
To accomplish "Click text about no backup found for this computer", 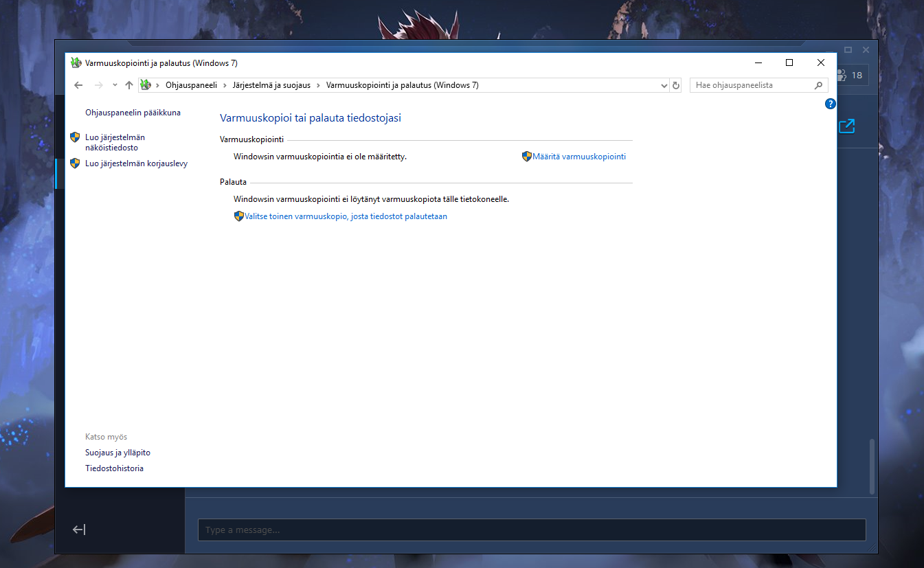I will 371,199.
